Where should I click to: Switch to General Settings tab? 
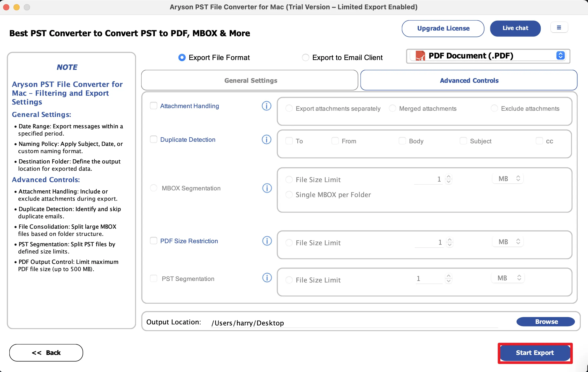[x=250, y=80]
